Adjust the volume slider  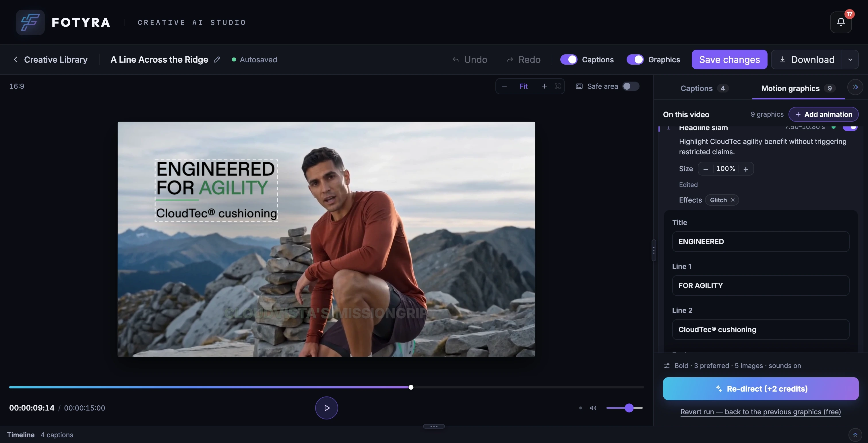tap(624, 408)
